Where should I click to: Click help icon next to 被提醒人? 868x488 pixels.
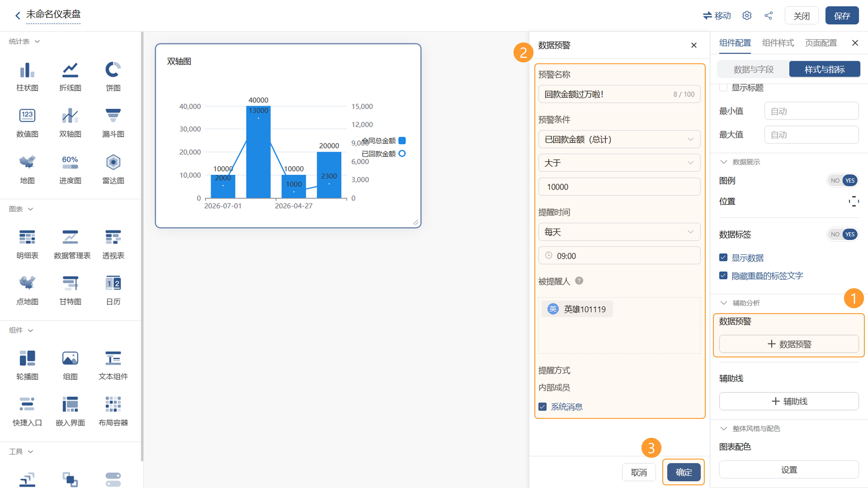point(579,281)
